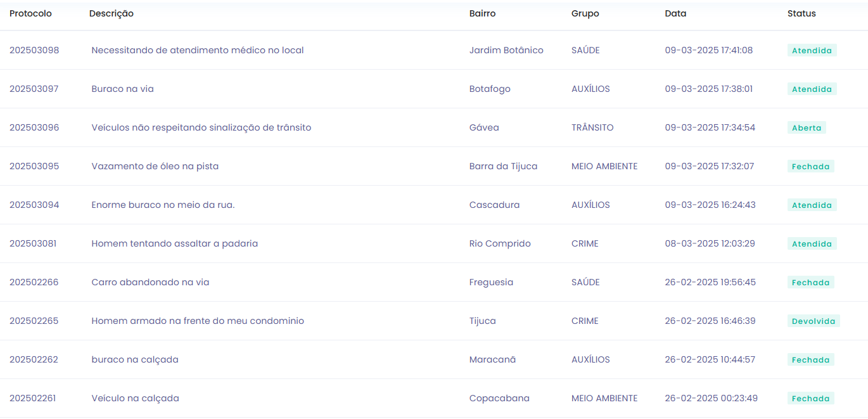Open complaint 202503098 about medical attendance
Viewport: 868px width, 419px height.
tap(197, 50)
